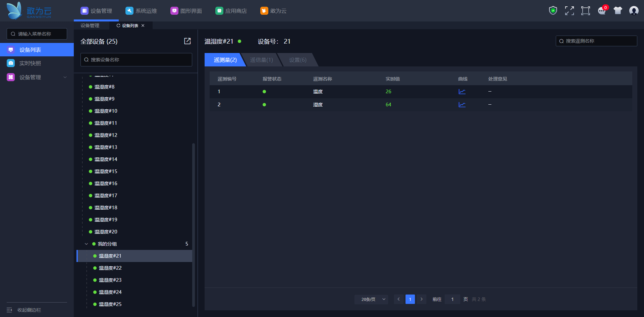This screenshot has height=317, width=644.
Task: Switch to the 遥信量(1) tab
Action: (262, 60)
